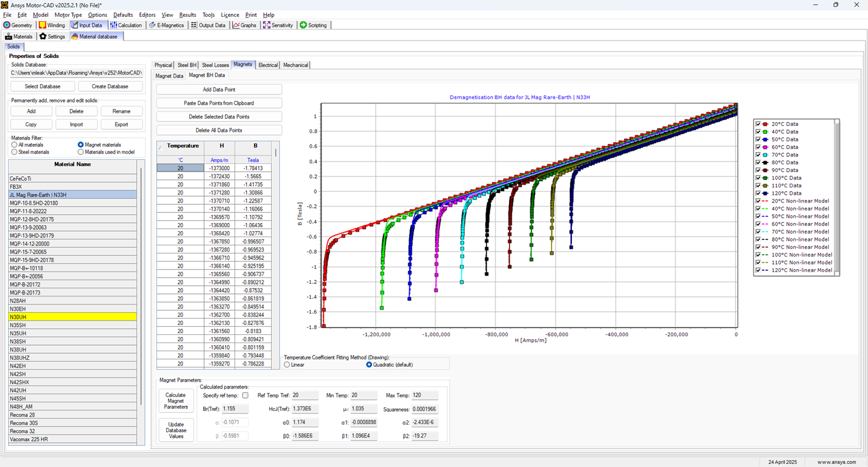The image size is (868, 467).
Task: Select the Material database sub-tab icon
Action: point(75,36)
